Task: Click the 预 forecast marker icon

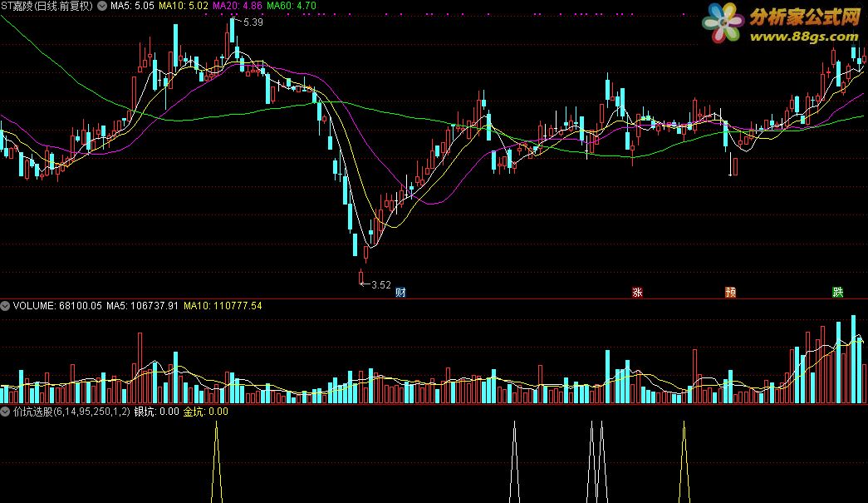Action: click(731, 293)
